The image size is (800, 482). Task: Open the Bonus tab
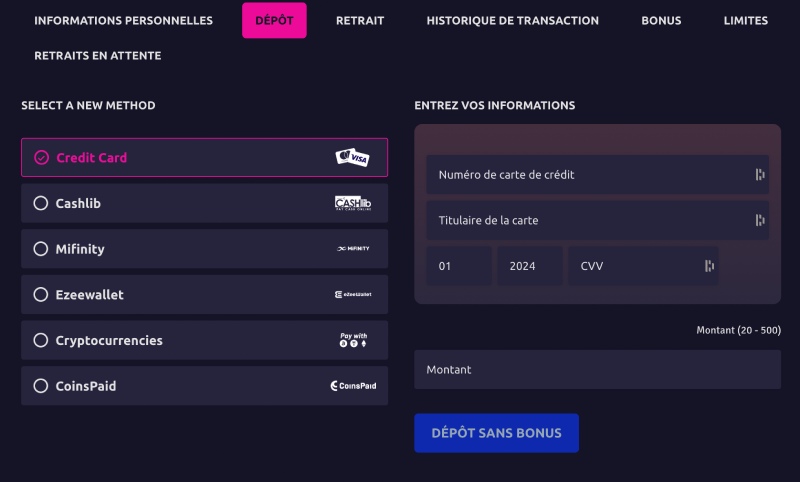coord(661,20)
